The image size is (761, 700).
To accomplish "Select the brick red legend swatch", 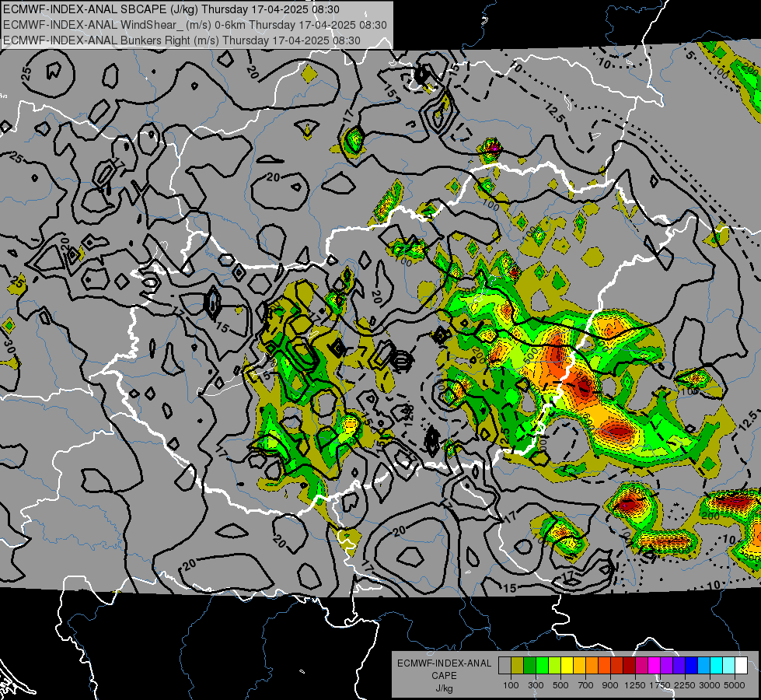I will [617, 665].
